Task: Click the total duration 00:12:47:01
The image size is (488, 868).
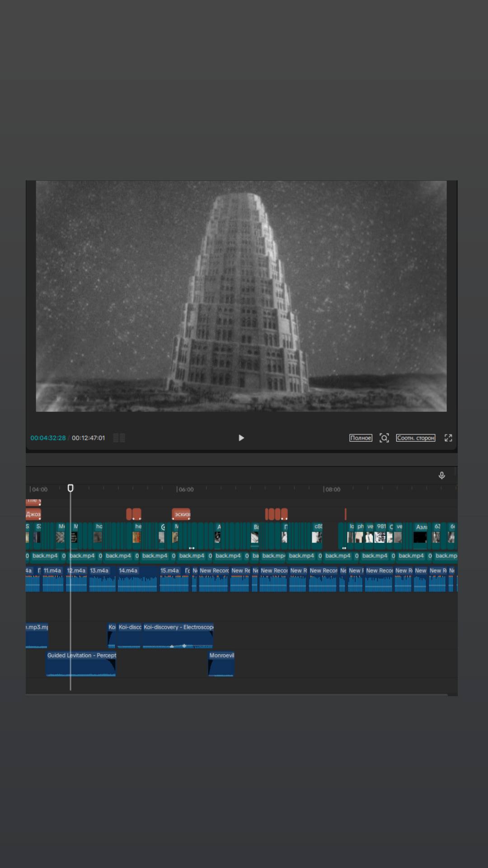Action: point(88,438)
